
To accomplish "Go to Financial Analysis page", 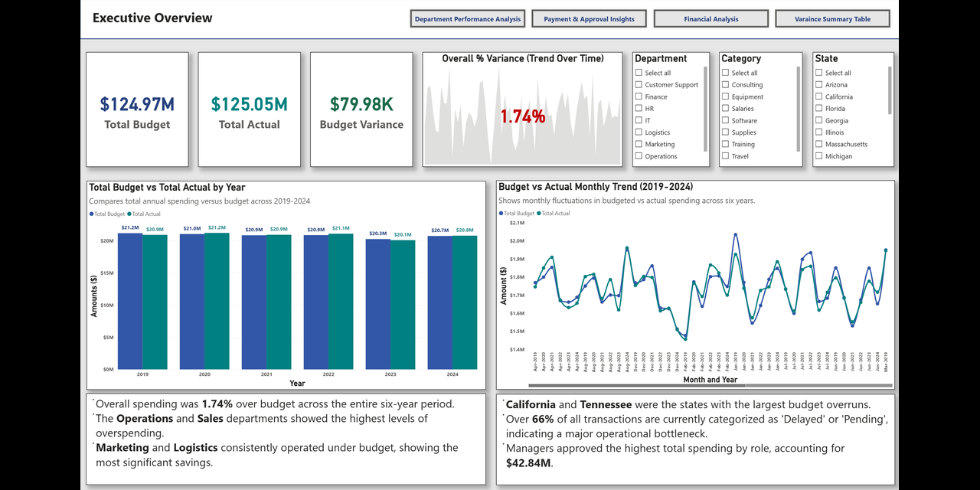I will 711,19.
